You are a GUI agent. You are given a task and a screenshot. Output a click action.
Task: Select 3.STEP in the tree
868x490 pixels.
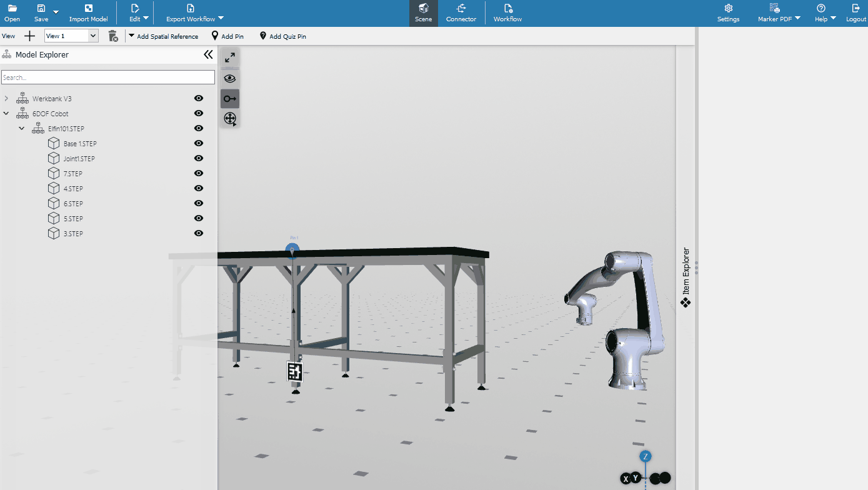[73, 234]
